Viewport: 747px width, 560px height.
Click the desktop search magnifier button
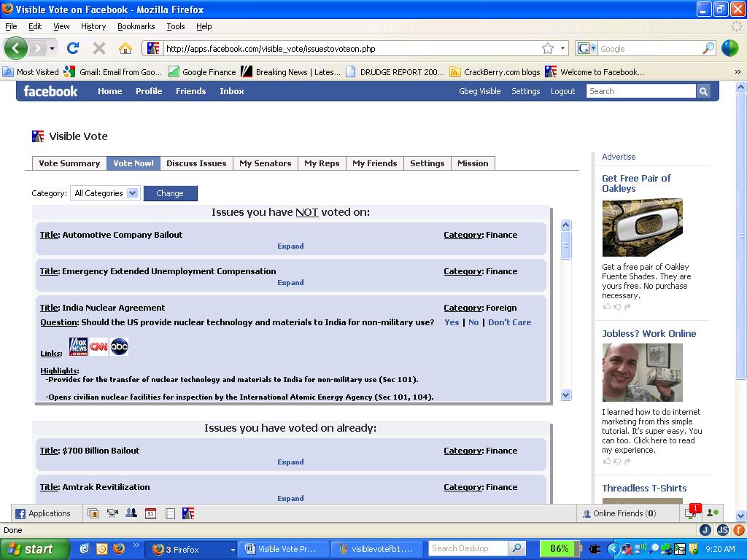tap(516, 548)
